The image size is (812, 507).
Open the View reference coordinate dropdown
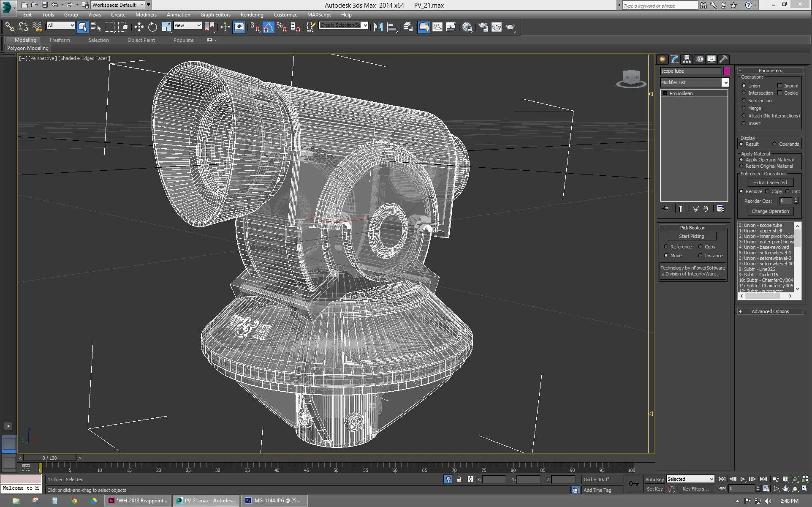click(187, 25)
